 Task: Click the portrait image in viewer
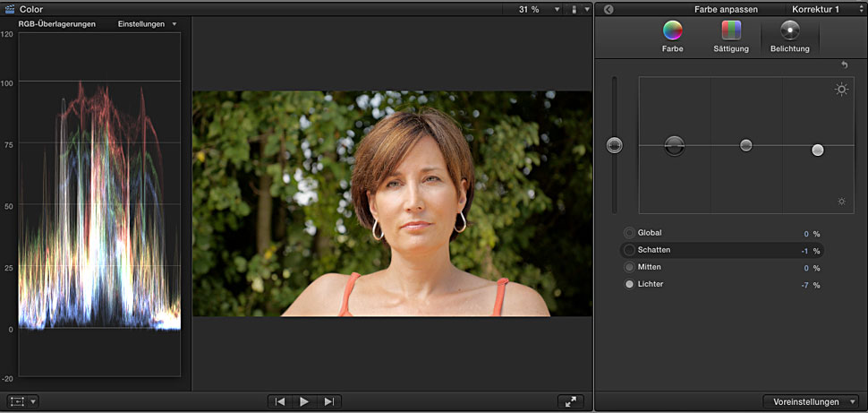click(392, 203)
